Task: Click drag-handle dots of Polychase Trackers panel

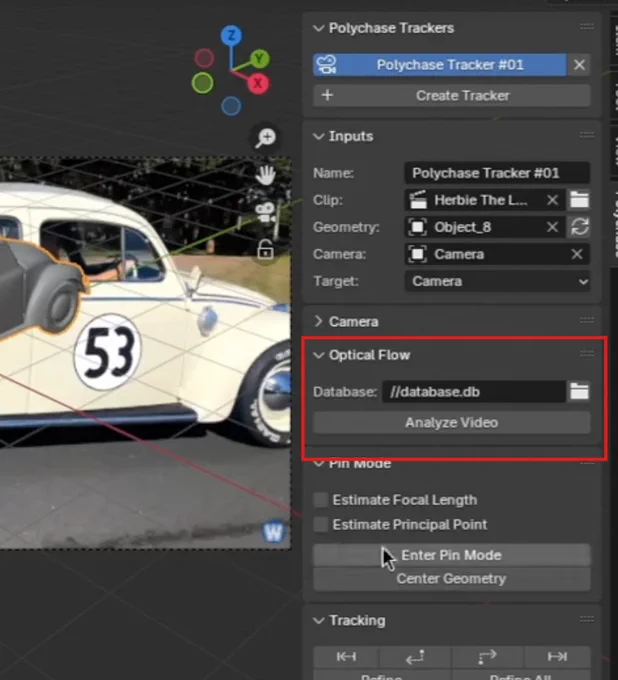Action: pos(587,27)
